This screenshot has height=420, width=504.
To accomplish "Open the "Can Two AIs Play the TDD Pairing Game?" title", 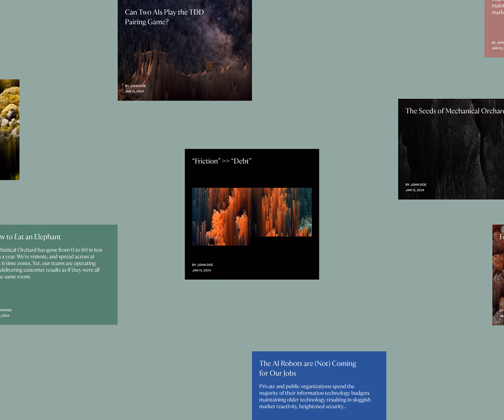I will click(164, 17).
